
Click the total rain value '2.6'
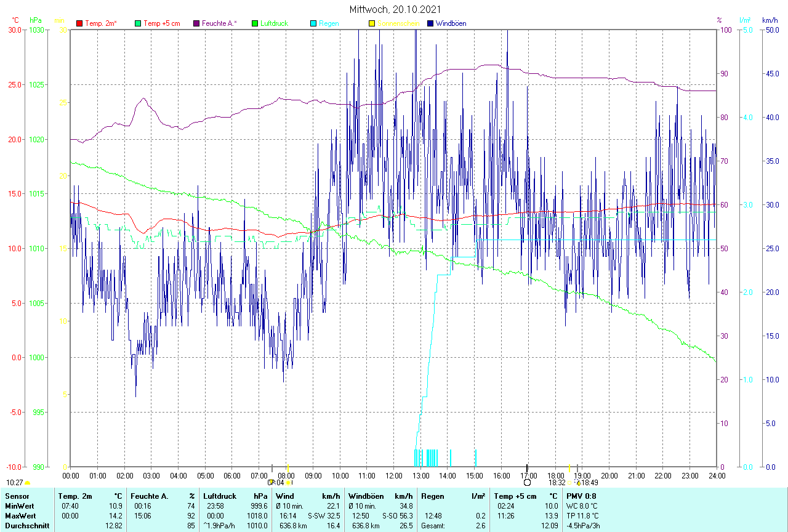pyautogui.click(x=480, y=526)
